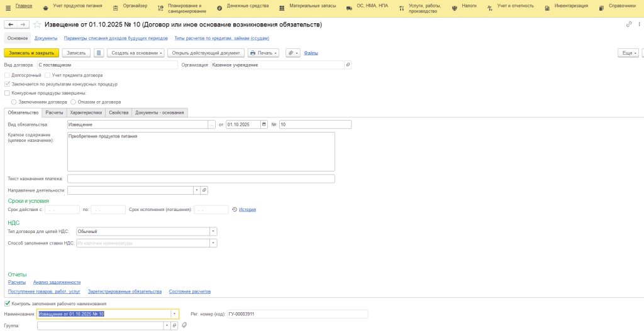This screenshot has height=331, width=644.
Task: Click into Текст назначения платежа field
Action: click(x=201, y=178)
